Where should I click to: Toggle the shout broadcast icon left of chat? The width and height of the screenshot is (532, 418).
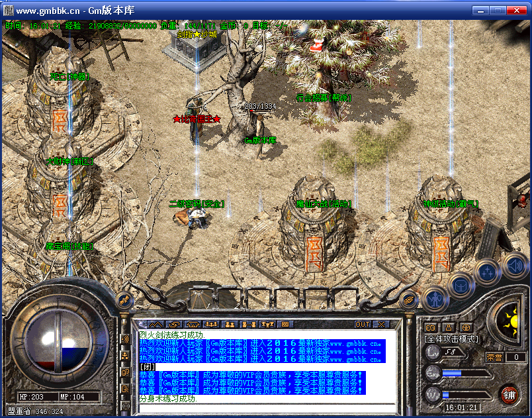(x=125, y=339)
